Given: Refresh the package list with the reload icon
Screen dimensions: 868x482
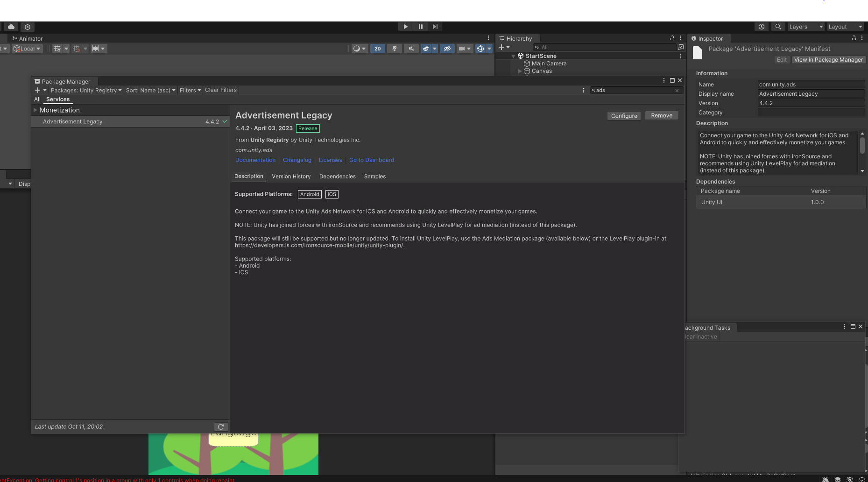Looking at the screenshot, I should tap(221, 427).
